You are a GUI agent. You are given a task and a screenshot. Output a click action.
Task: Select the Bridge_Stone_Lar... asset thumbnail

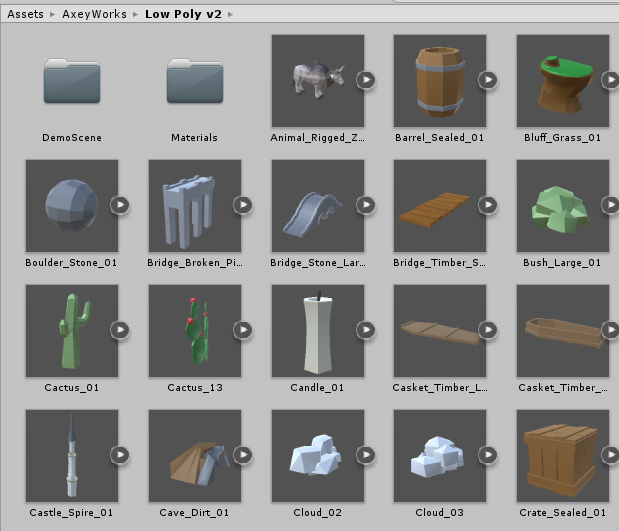pyautogui.click(x=318, y=206)
